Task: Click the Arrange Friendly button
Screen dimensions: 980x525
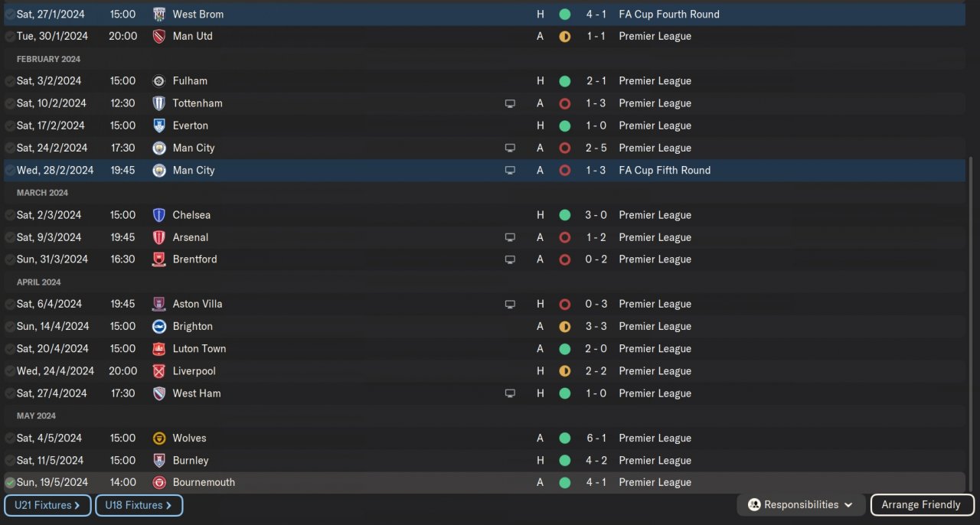Action: coord(922,505)
